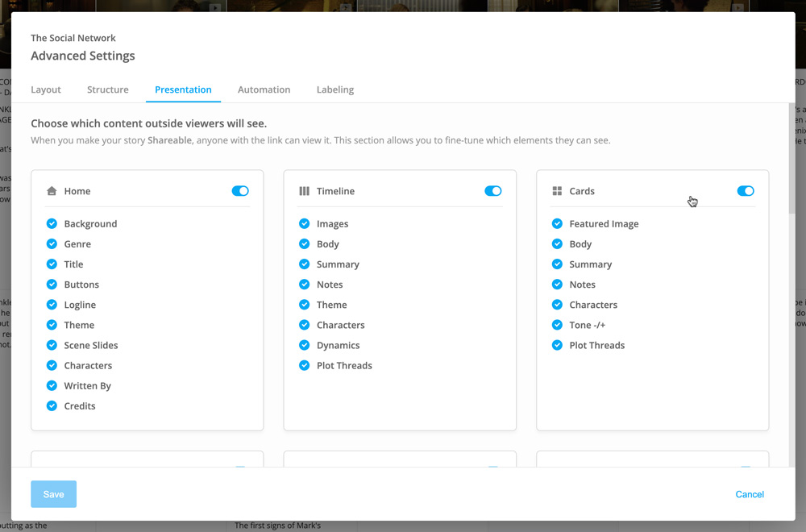Uncheck Summary under Timeline
This screenshot has height=532, width=806.
305,264
